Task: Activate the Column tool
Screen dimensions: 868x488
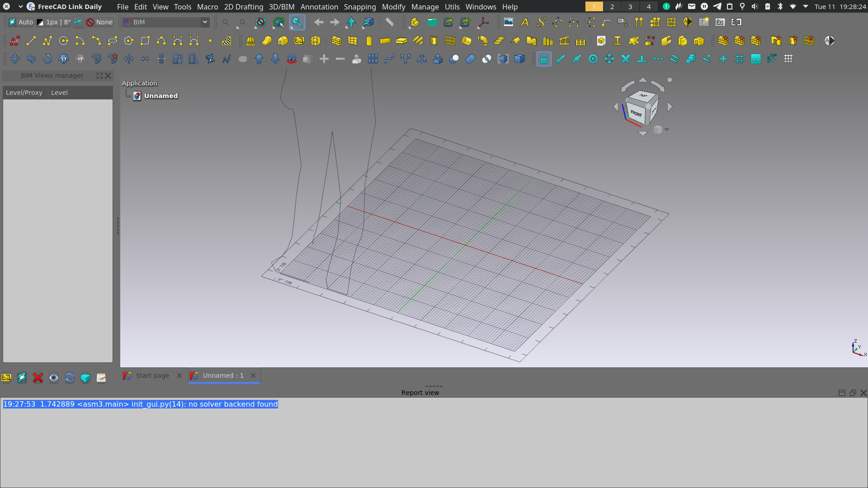Action: [368, 41]
